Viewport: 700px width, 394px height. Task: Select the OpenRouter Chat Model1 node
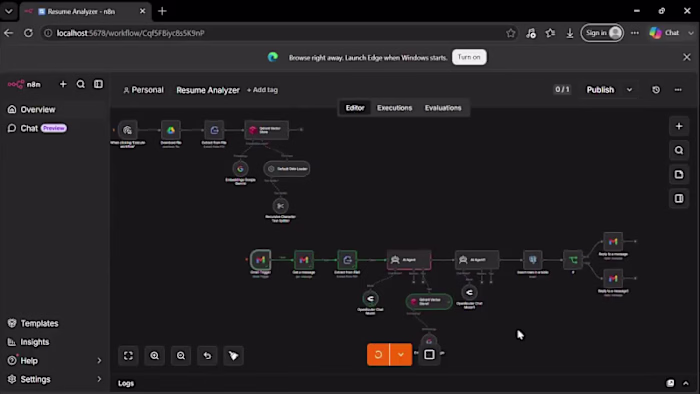[469, 292]
